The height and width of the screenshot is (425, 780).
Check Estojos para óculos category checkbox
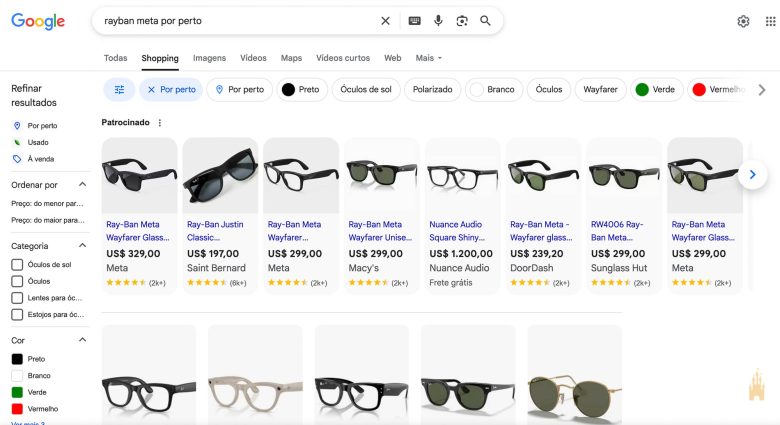pos(17,315)
